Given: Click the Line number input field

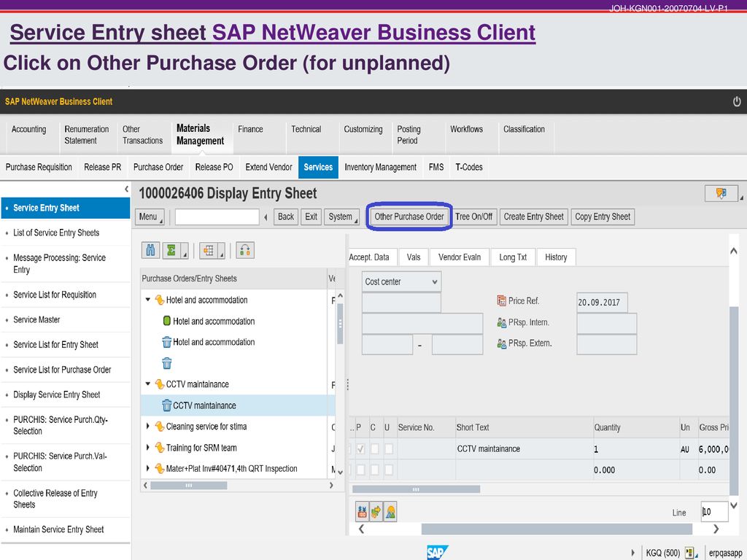Looking at the screenshot, I should [x=714, y=511].
